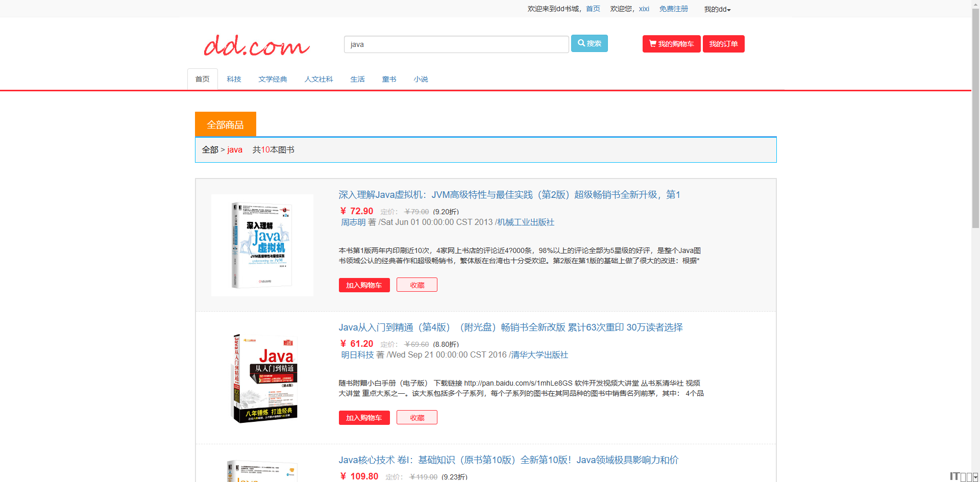Open shopping cart via cart icon button
980x482 pixels.
pos(671,44)
